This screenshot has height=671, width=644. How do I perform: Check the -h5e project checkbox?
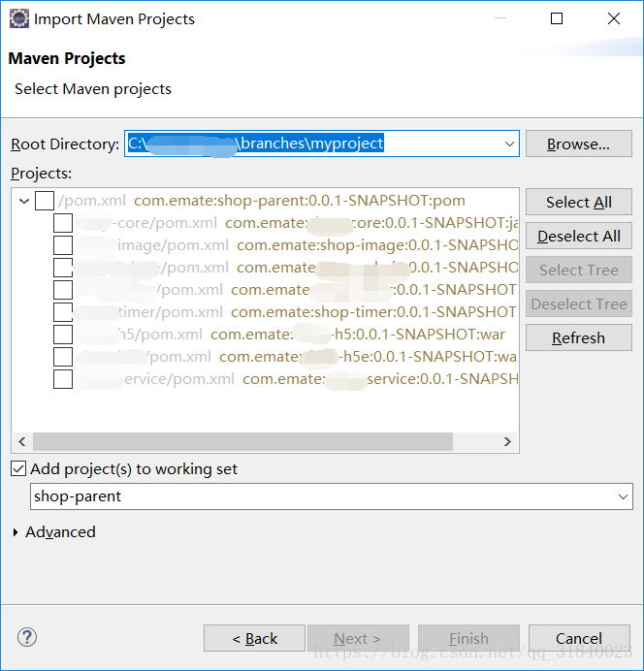pyautogui.click(x=63, y=357)
